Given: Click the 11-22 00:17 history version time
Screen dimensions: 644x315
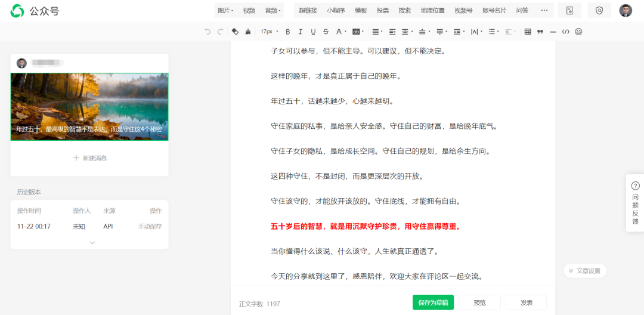Looking at the screenshot, I should click(x=34, y=226).
